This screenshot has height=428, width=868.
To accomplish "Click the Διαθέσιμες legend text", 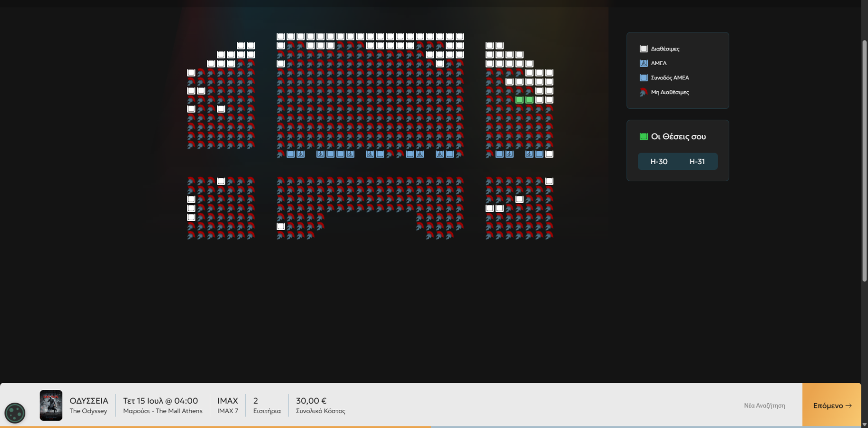I will 665,49.
